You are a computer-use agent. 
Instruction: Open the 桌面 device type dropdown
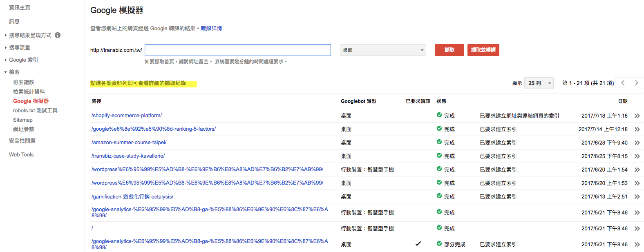coord(383,50)
